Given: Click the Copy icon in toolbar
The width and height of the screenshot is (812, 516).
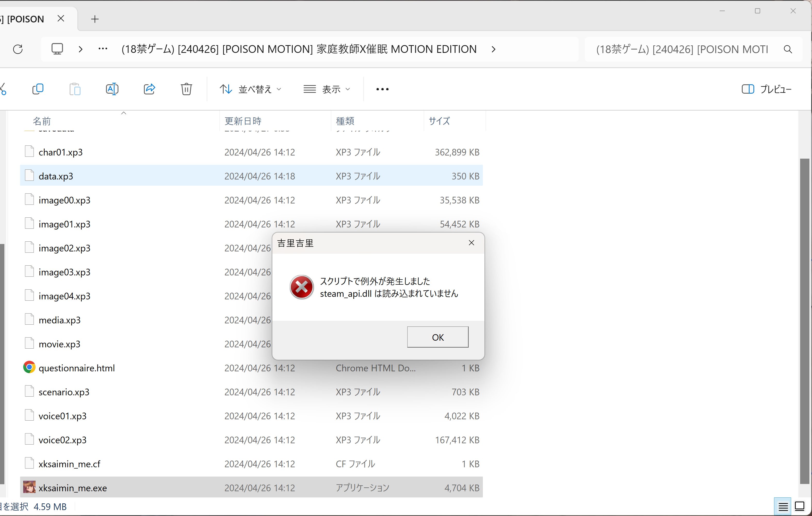Looking at the screenshot, I should click(x=38, y=89).
